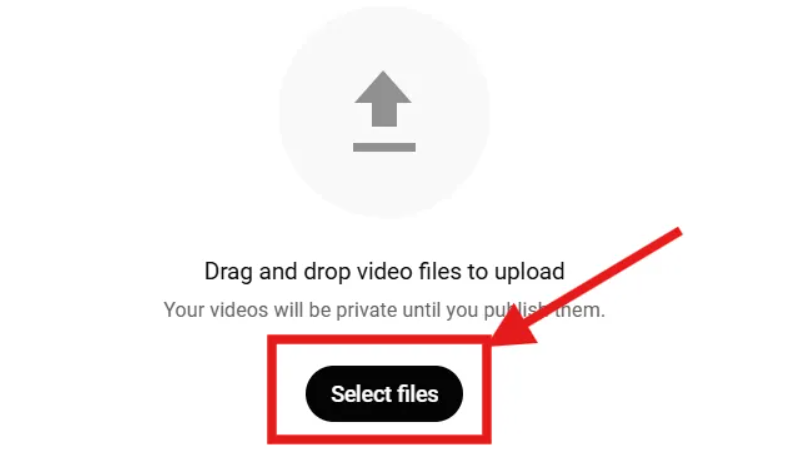Click the red arrow annotation's tail end
The height and width of the screenshot is (465, 799).
click(x=677, y=233)
